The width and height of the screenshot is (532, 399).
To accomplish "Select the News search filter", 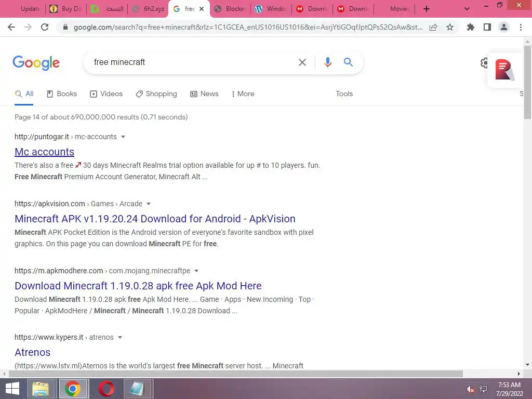I will [204, 94].
